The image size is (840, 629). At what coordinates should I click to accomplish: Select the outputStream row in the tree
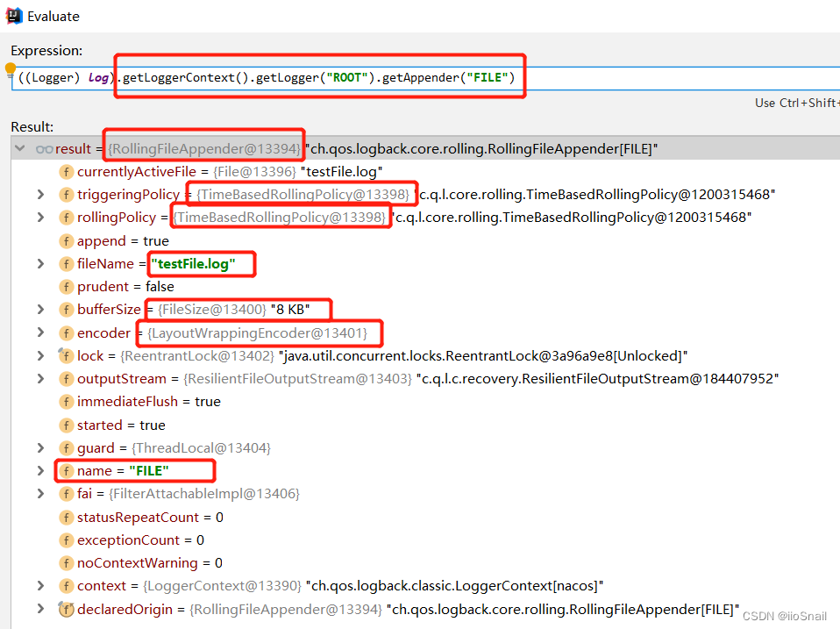(116, 378)
